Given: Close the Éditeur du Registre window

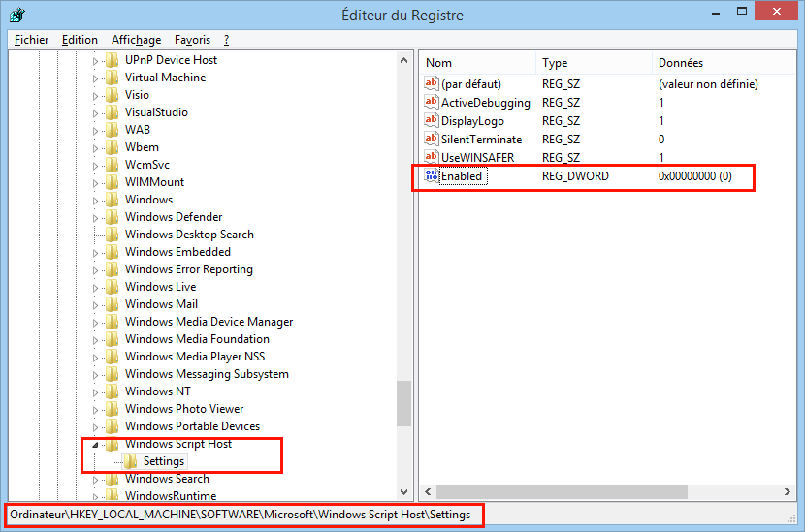Looking at the screenshot, I should tap(777, 11).
